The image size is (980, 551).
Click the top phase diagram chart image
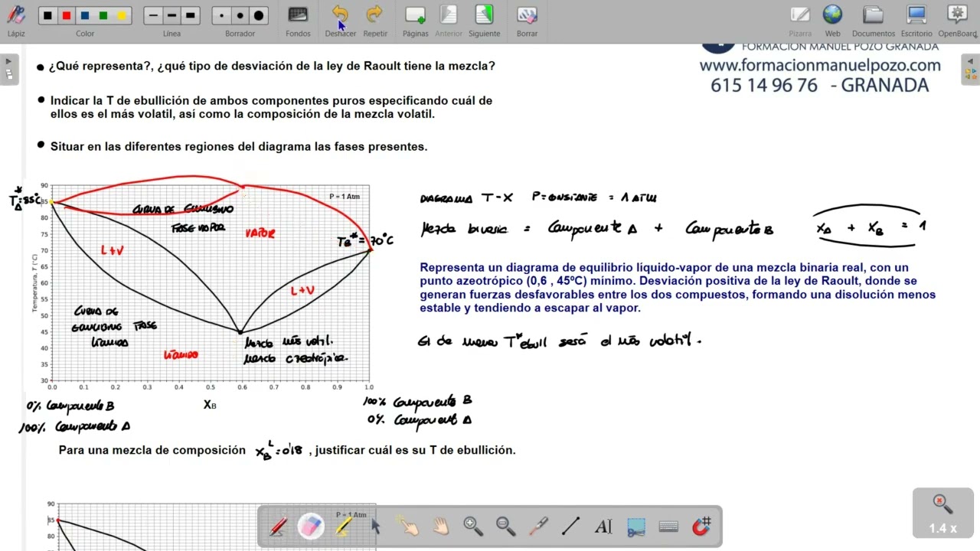(201, 287)
